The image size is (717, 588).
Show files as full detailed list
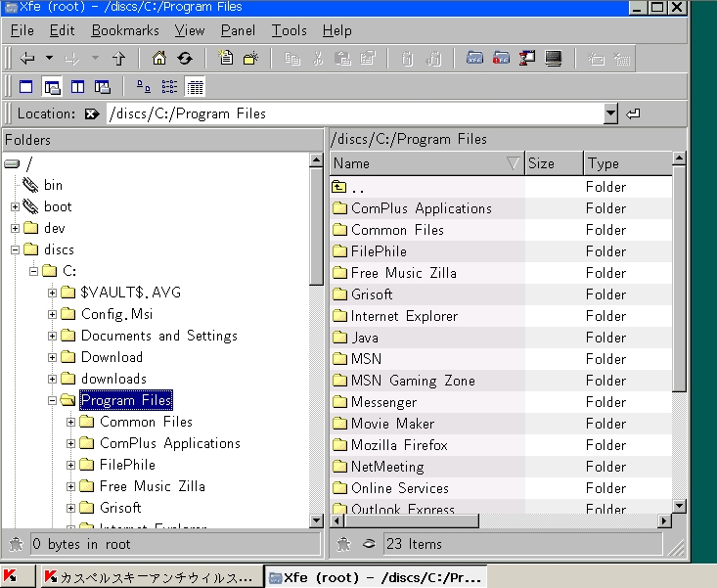click(196, 86)
